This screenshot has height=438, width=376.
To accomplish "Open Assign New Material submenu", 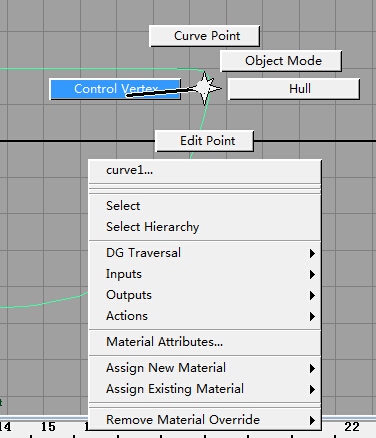I will tap(205, 368).
